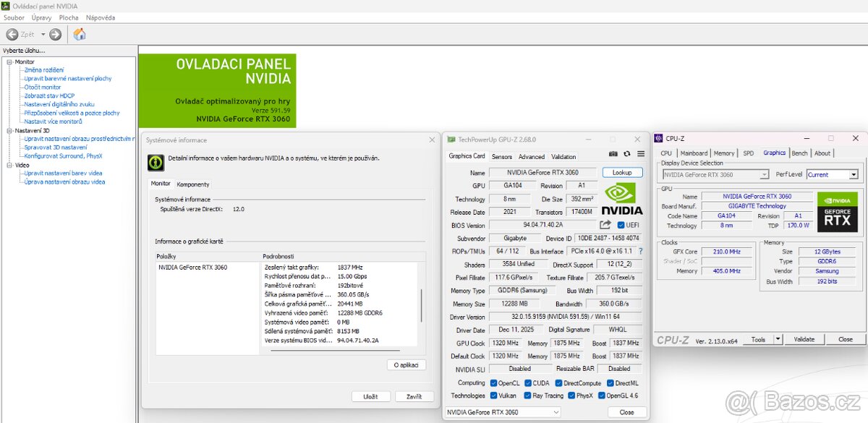Take a GPU-Z screenshot with camera icon

[613, 154]
